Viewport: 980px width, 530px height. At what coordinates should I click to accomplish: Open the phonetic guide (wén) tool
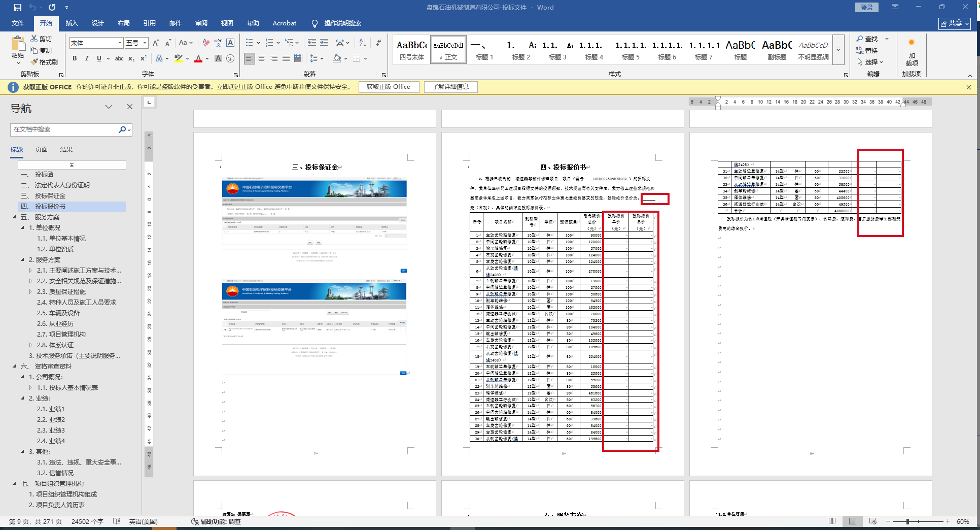coord(218,43)
